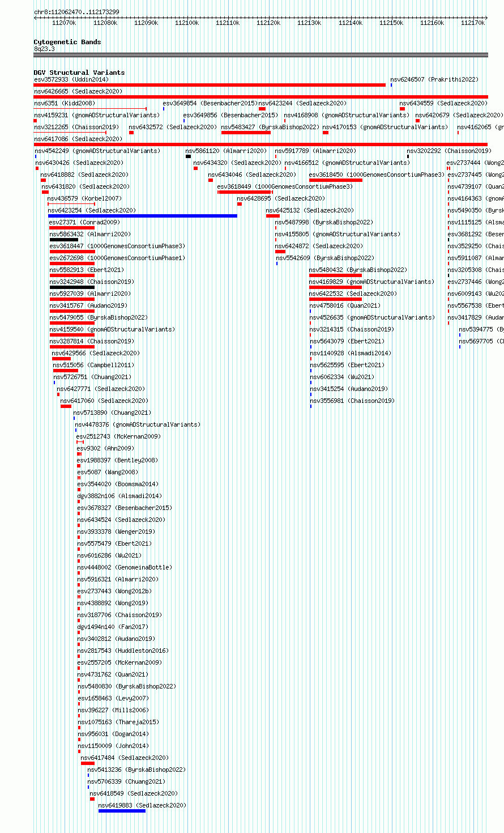This screenshot has height=833, width=504.
Task: Open variant esv3572933 (Uddin2014)
Action: (x=71, y=79)
